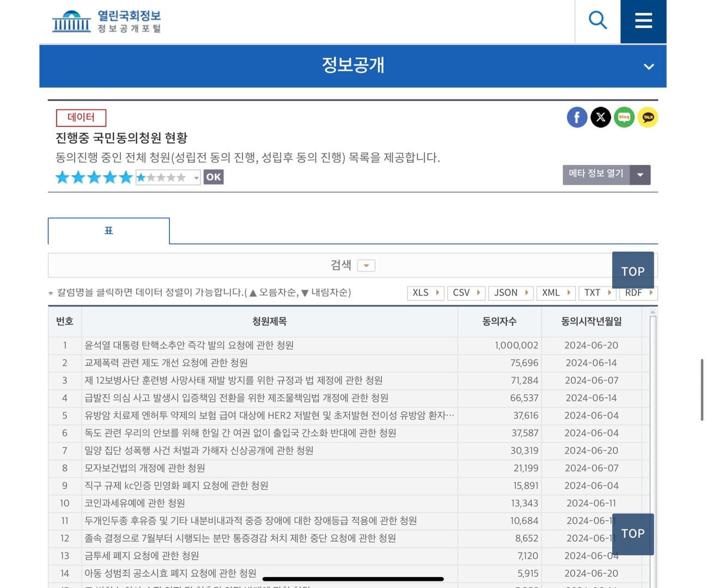Click the 1,000,002 동의자수 cell
Screen dimensions: 706x588
pos(500,345)
